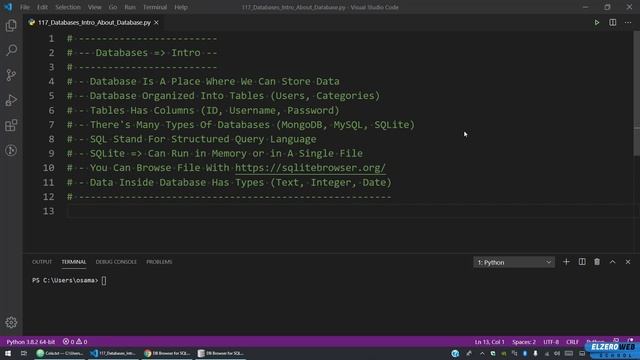Open the Search view in the activity bar
The width and height of the screenshot is (640, 360).
[11, 50]
